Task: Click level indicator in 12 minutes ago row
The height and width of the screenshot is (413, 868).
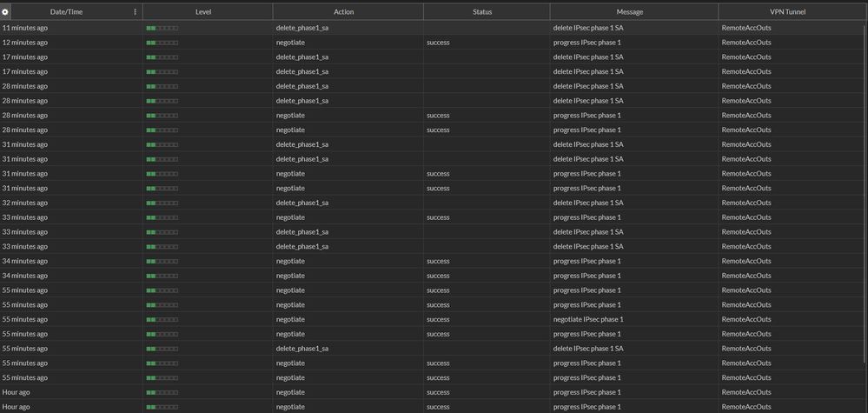Action: point(162,43)
